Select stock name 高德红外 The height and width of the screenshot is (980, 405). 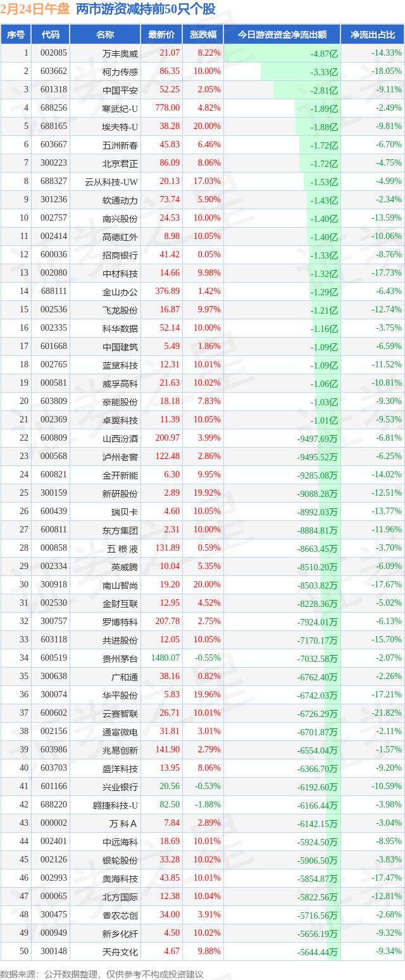[120, 236]
